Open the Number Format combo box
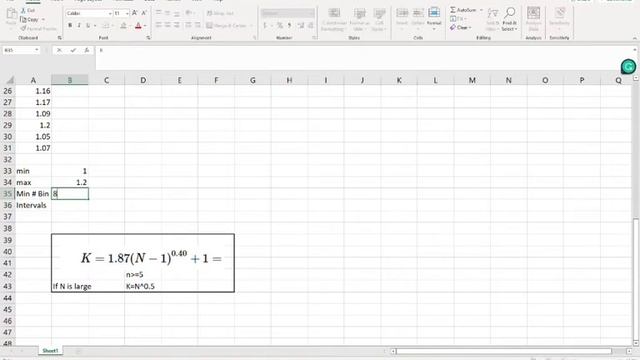This screenshot has height=360, width=640. pos(288,13)
